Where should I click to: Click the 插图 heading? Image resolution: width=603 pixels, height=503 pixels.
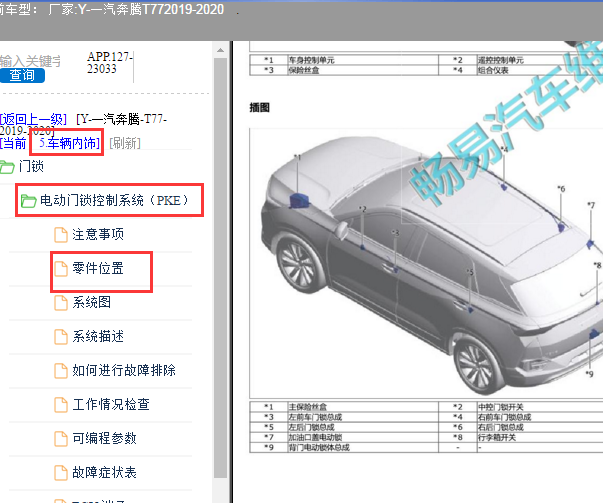(x=260, y=107)
